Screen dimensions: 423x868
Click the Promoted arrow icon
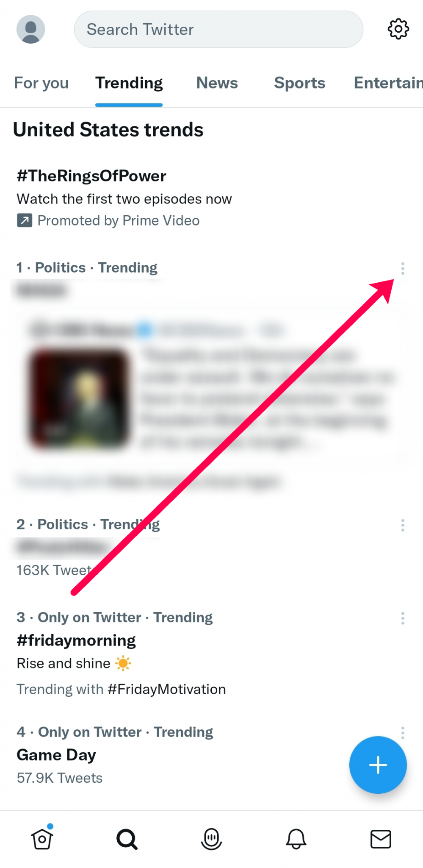coord(25,220)
